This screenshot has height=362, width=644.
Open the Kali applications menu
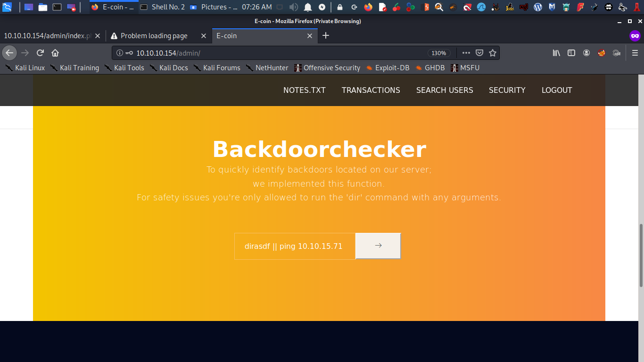tap(7, 7)
